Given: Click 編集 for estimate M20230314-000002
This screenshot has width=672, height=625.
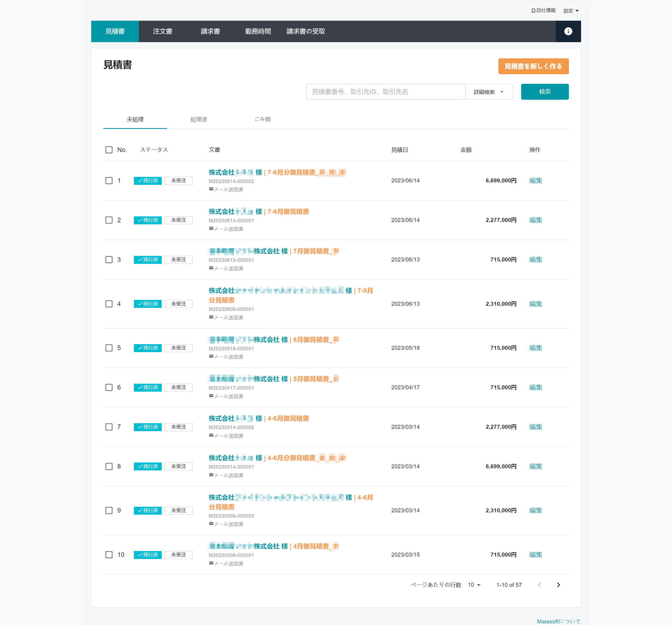Looking at the screenshot, I should click(535, 427).
